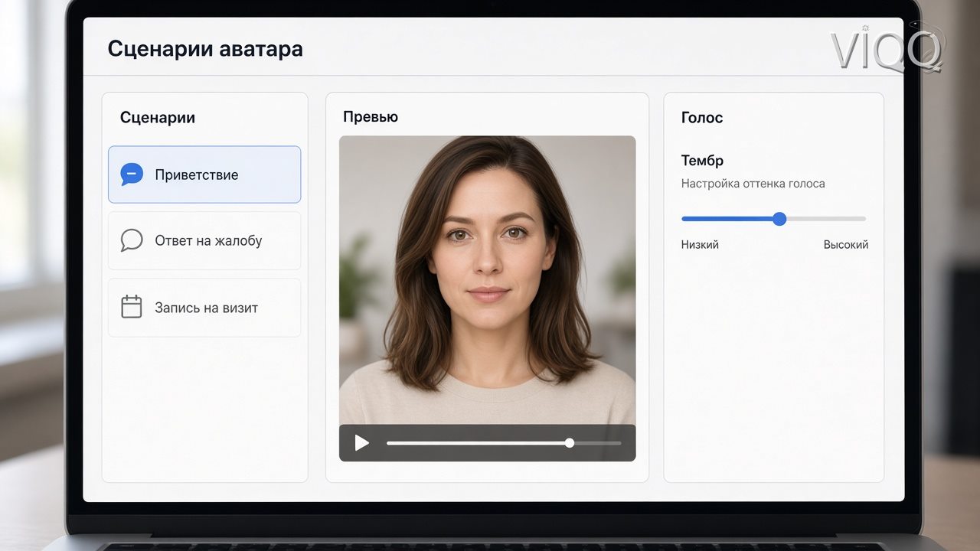Open the Ответ на жалобу scenario
The image size is (980, 551).
point(204,240)
